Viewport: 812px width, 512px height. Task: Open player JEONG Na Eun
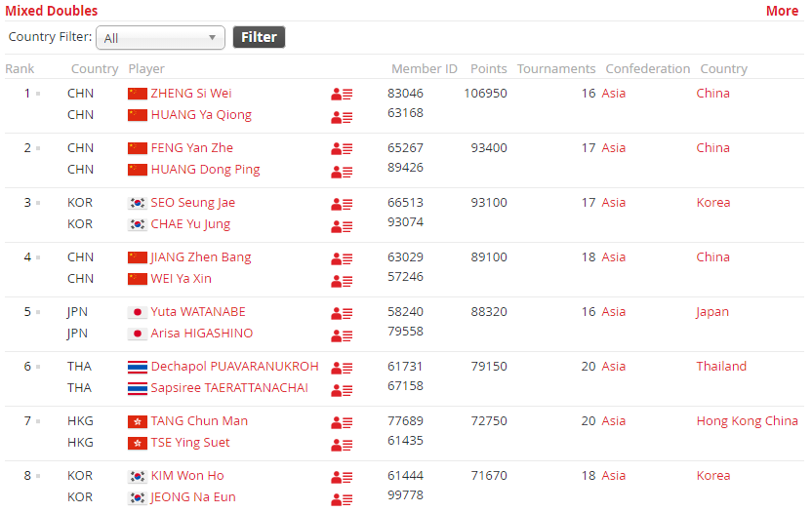(x=192, y=497)
